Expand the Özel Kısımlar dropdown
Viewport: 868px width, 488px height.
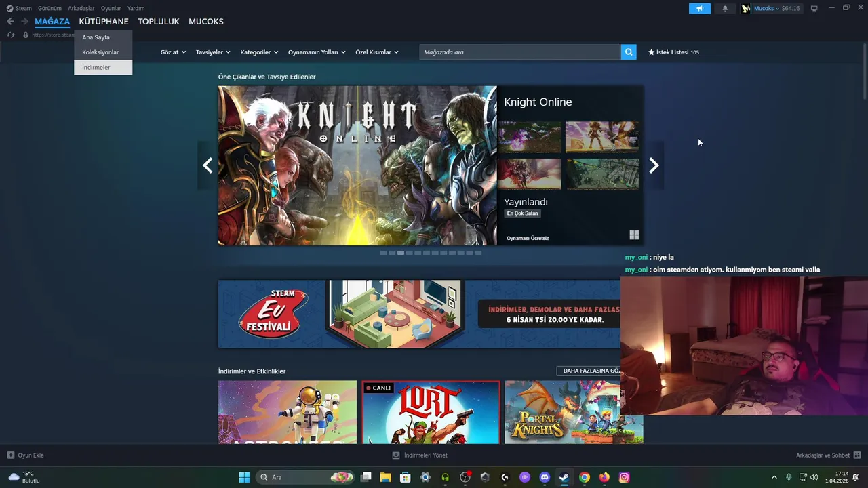pyautogui.click(x=377, y=52)
